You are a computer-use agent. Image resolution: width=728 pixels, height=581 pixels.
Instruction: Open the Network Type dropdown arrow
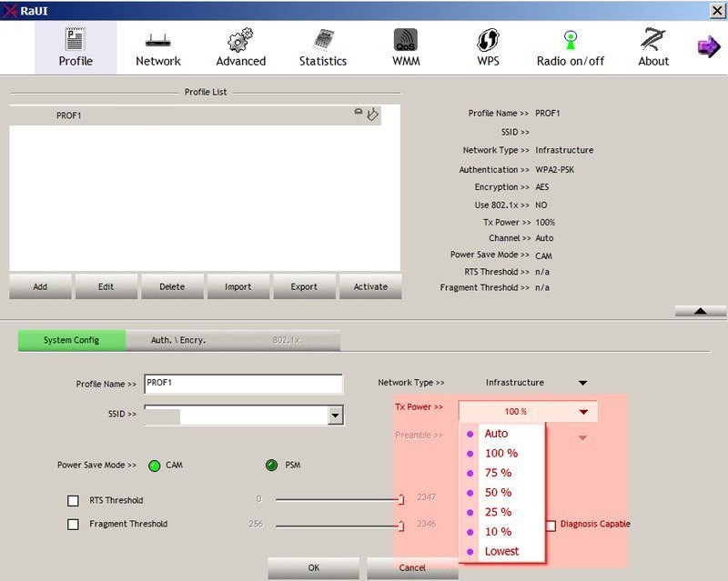click(x=583, y=383)
